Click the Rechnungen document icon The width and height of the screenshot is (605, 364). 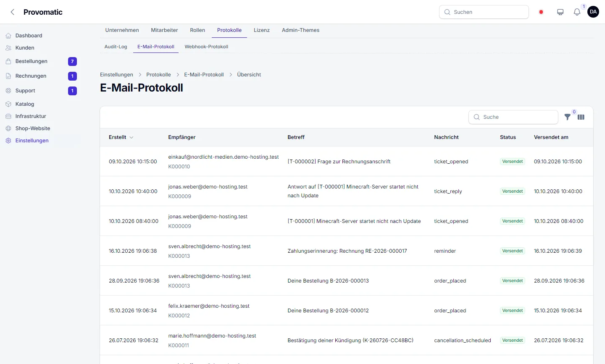(x=8, y=76)
